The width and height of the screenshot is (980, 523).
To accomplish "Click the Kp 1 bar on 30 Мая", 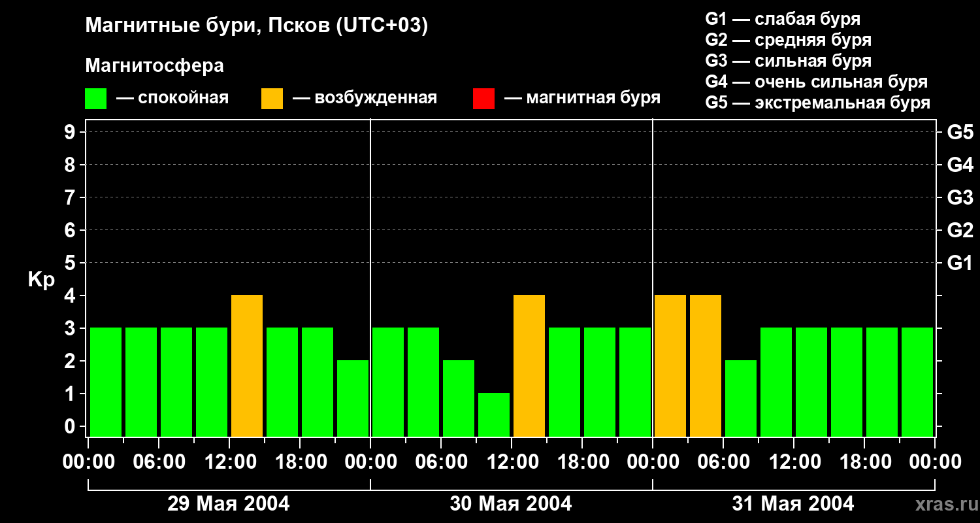I will 494,414.
